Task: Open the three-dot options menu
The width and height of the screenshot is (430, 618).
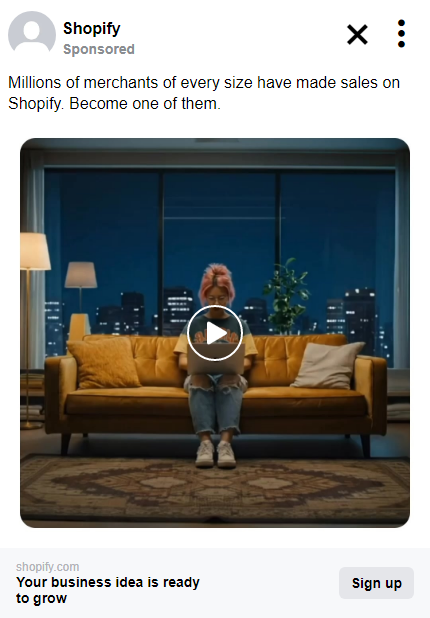Action: click(x=401, y=34)
